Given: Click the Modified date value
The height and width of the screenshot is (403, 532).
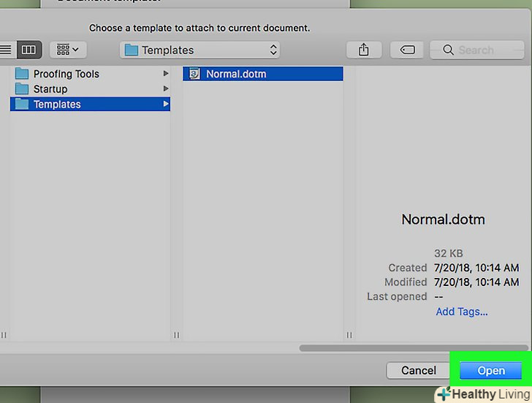Looking at the screenshot, I should tap(476, 282).
